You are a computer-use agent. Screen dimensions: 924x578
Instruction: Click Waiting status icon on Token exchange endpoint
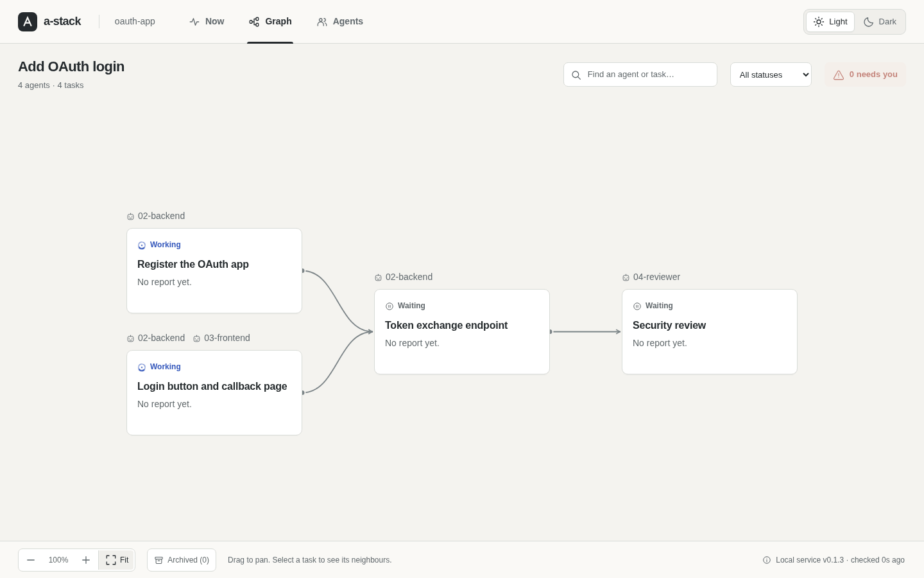click(389, 306)
